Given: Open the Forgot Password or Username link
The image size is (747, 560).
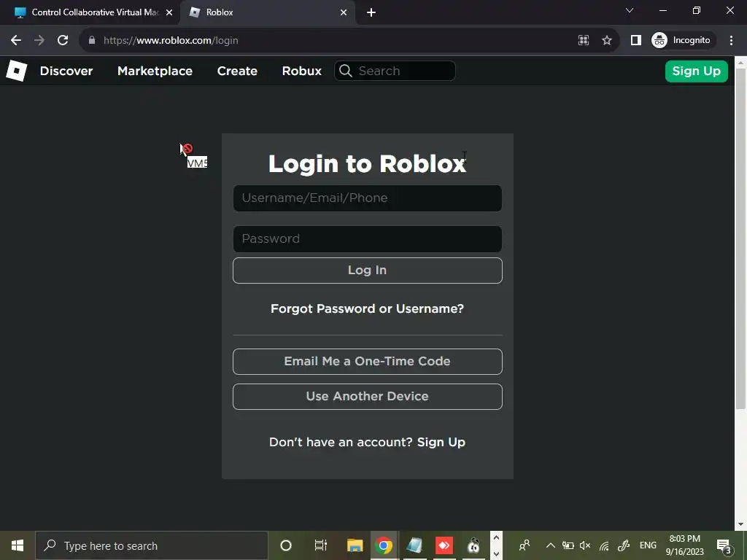Looking at the screenshot, I should (368, 308).
